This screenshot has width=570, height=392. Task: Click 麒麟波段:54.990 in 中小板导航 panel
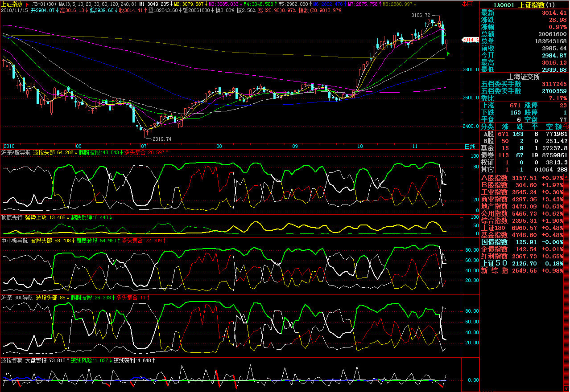pos(95,241)
